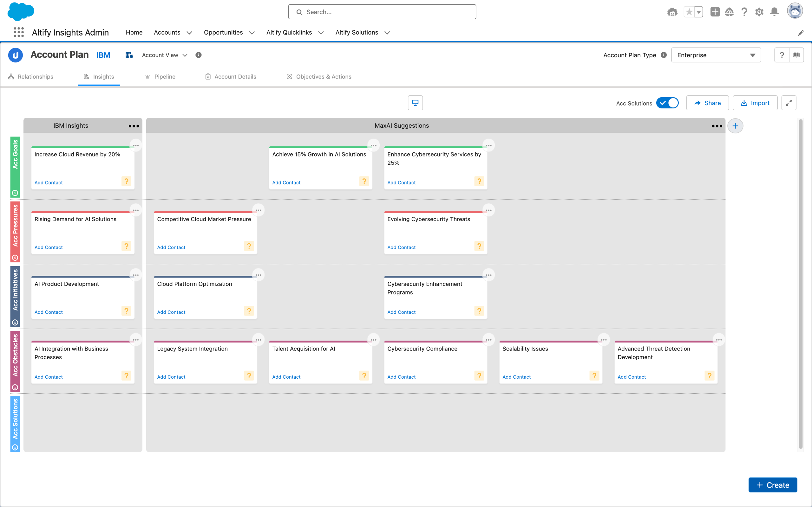Switch to the Pipeline tab
This screenshot has height=507, width=812.
click(164, 76)
